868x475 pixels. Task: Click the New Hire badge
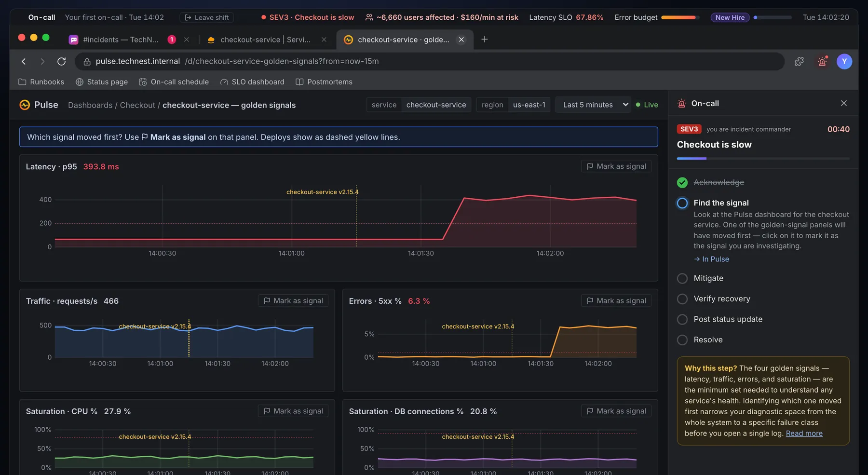click(x=730, y=17)
